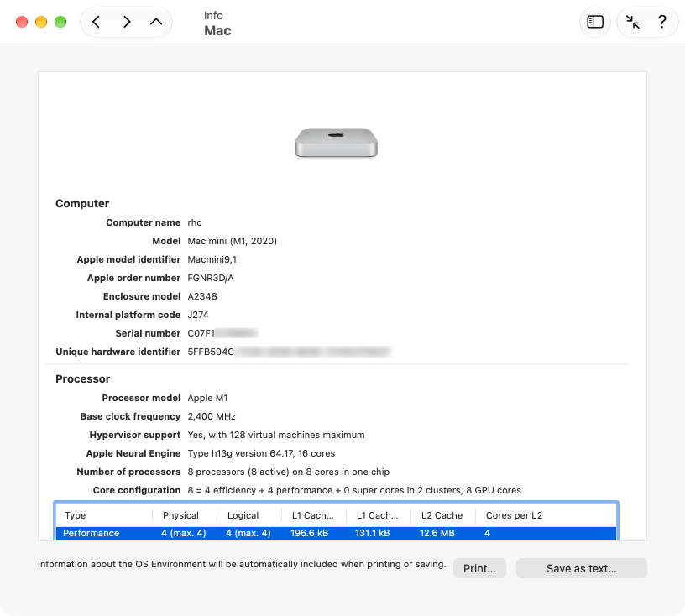Click the 131.1 kB cache cell
The height and width of the screenshot is (616, 685).
372,533
